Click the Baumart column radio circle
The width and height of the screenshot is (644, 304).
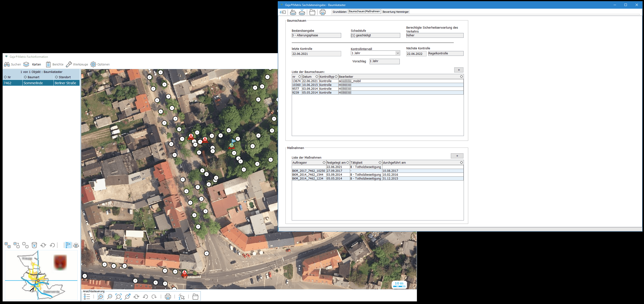25,77
